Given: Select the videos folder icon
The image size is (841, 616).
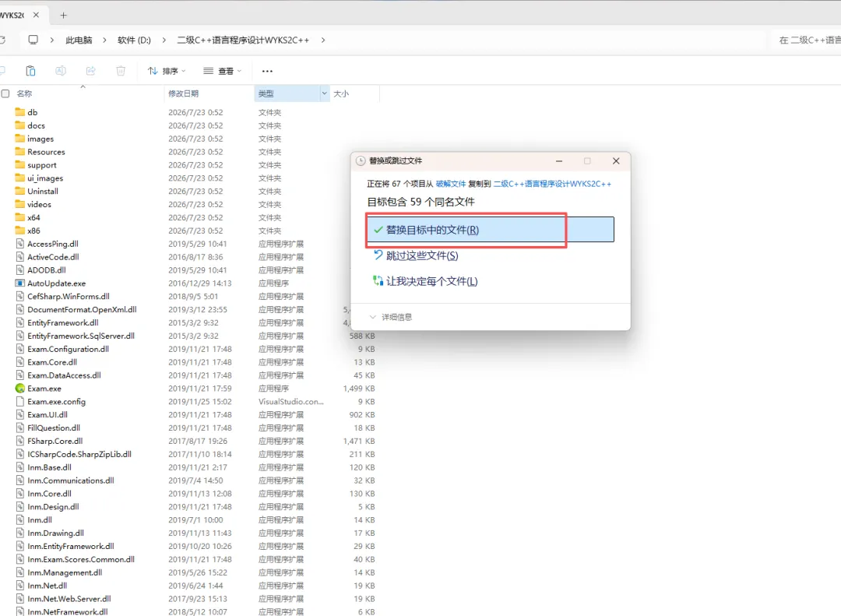Looking at the screenshot, I should (19, 204).
